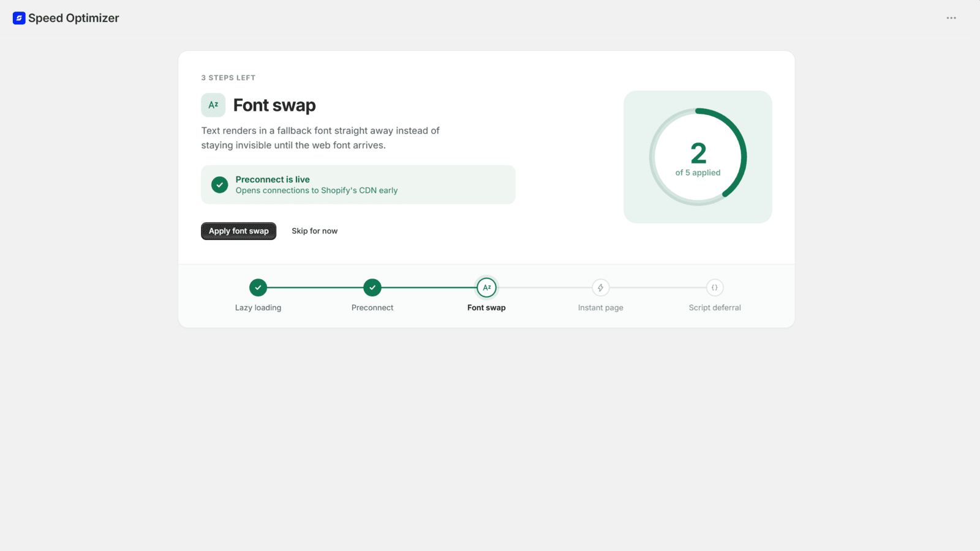Click the 3 STEPS LEFT label
The width and height of the screenshot is (980, 551).
228,78
